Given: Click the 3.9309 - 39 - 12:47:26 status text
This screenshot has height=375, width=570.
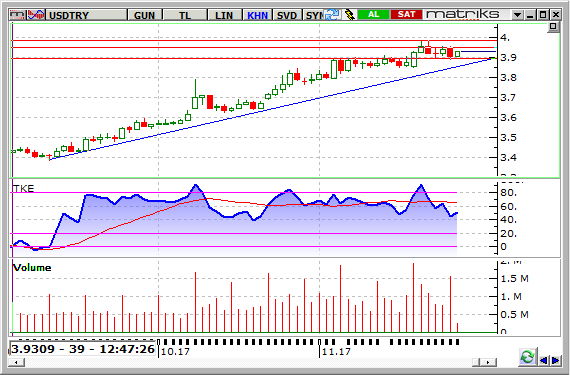Looking at the screenshot, I should click(x=83, y=349).
